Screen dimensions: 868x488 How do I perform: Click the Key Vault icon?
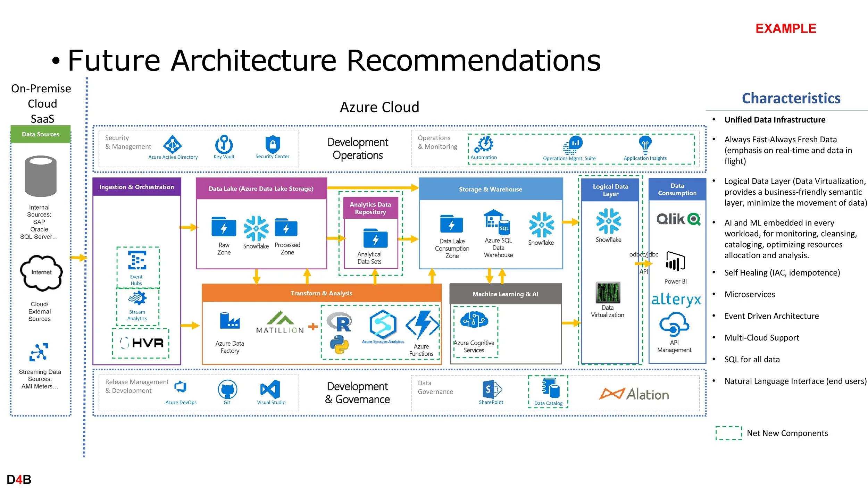(x=224, y=144)
